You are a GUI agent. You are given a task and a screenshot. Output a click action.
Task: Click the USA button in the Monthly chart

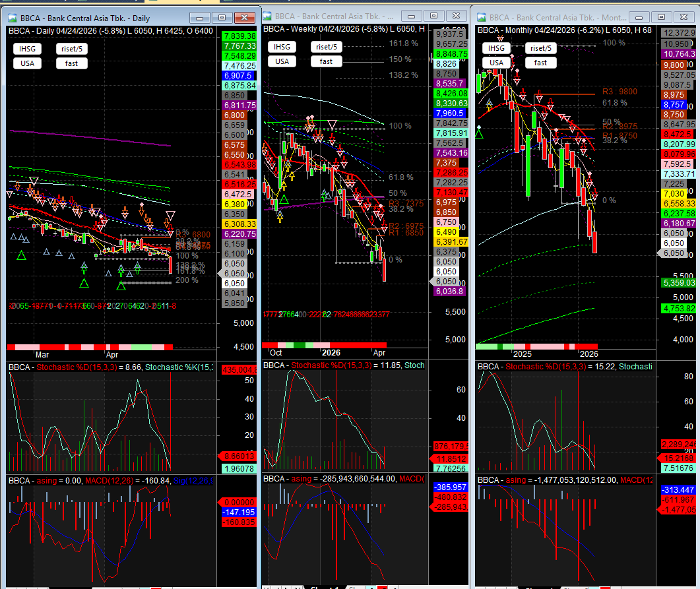pos(496,63)
